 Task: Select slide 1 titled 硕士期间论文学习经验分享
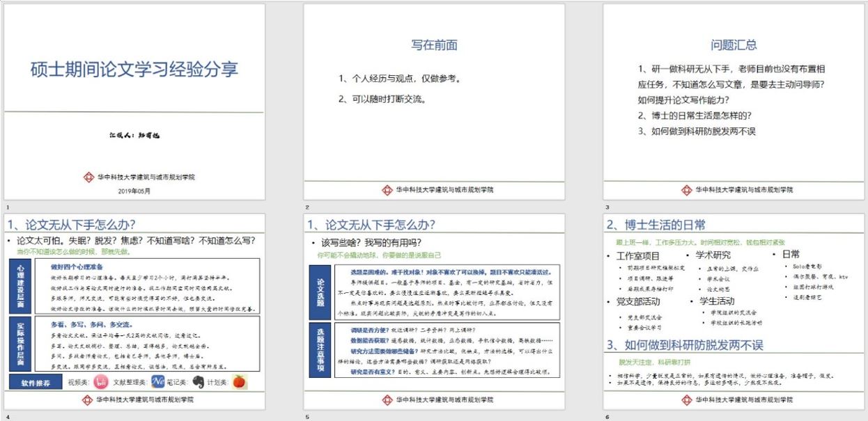[134, 70]
